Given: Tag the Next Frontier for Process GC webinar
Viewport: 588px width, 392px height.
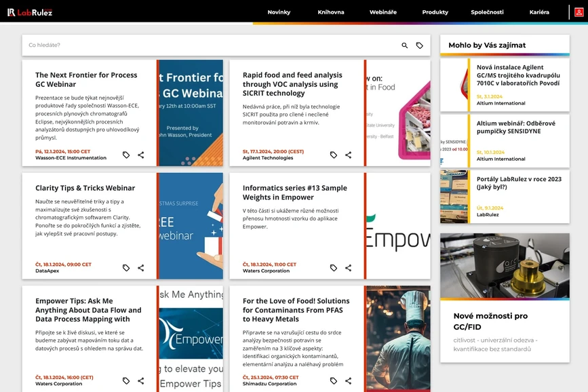Looking at the screenshot, I should point(126,155).
